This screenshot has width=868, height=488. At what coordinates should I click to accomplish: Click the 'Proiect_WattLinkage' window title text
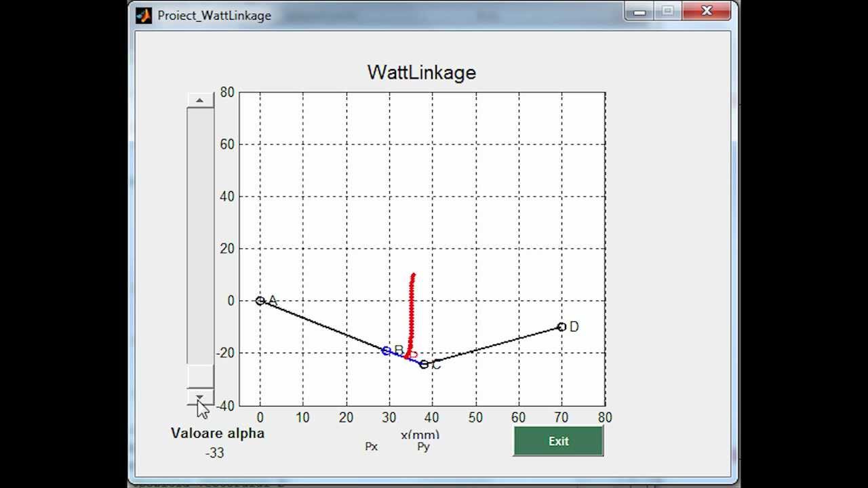[214, 15]
